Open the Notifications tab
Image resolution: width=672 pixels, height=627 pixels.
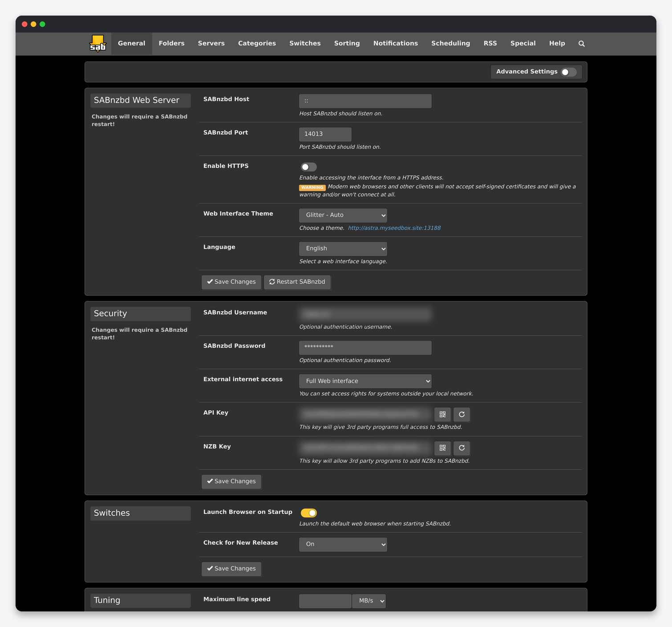(x=396, y=44)
